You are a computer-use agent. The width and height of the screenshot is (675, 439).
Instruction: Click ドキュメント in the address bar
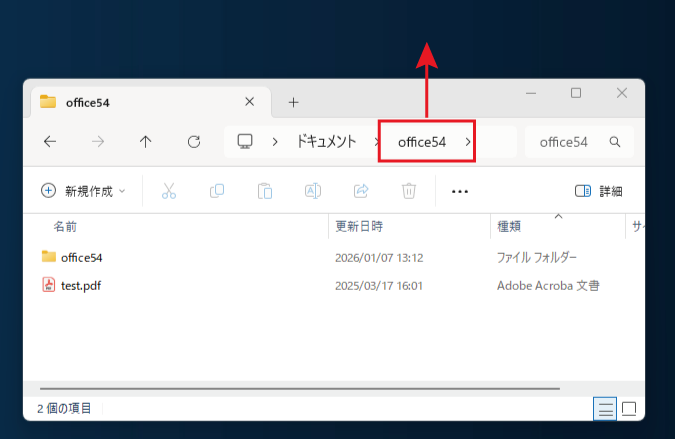tap(326, 142)
